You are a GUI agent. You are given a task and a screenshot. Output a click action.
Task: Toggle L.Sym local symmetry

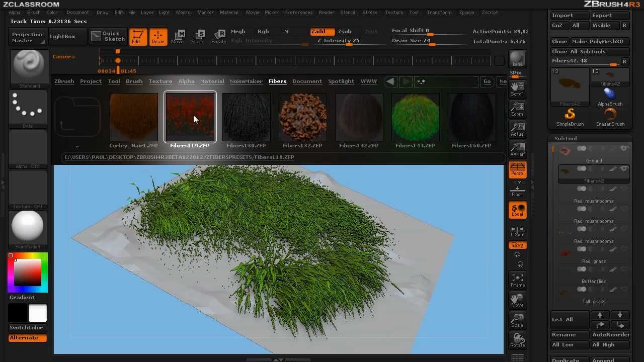pyautogui.click(x=517, y=231)
